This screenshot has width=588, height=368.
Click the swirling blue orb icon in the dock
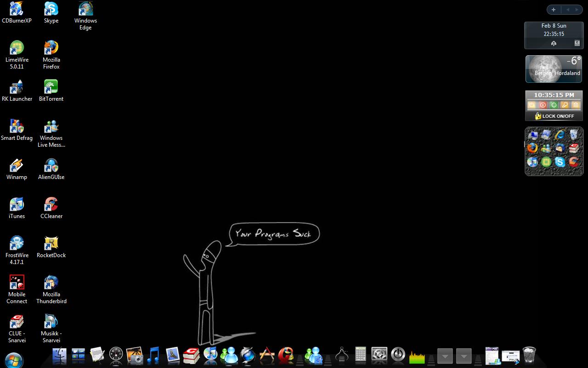(x=248, y=355)
